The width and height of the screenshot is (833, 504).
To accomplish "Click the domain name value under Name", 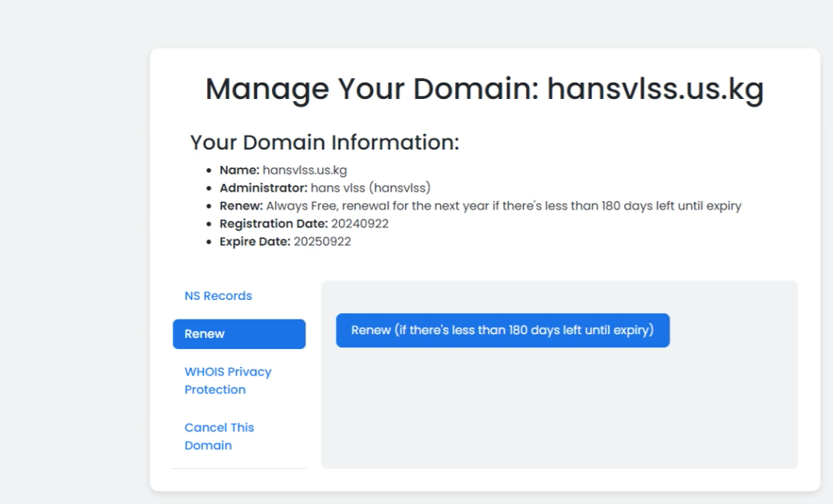I will [305, 170].
